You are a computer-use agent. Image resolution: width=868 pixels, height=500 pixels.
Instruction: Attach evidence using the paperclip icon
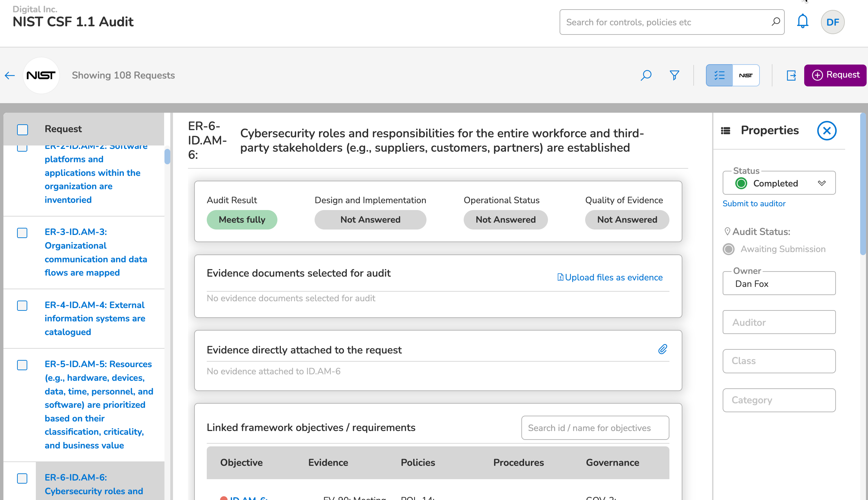tap(663, 349)
